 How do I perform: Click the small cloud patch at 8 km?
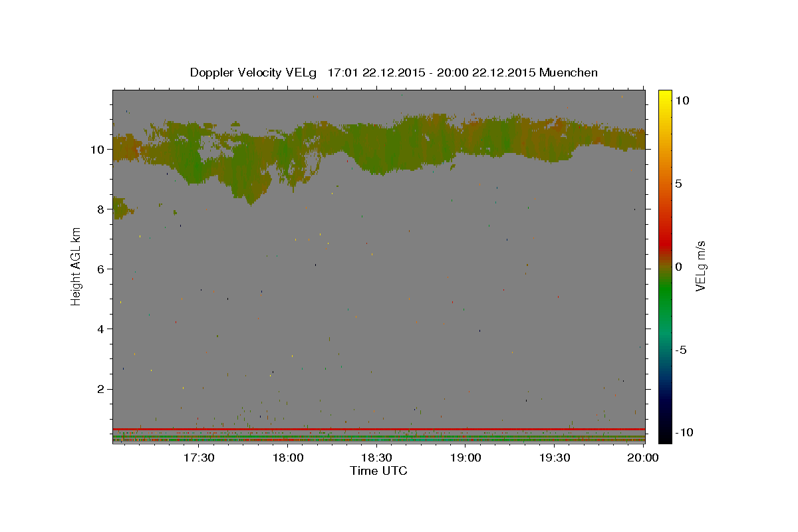[x=122, y=208]
